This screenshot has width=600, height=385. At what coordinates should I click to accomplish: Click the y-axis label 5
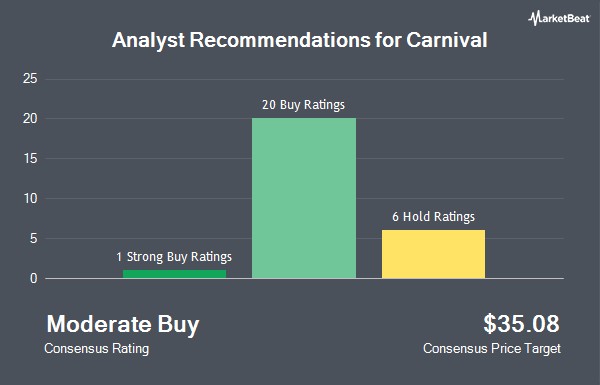(x=34, y=238)
